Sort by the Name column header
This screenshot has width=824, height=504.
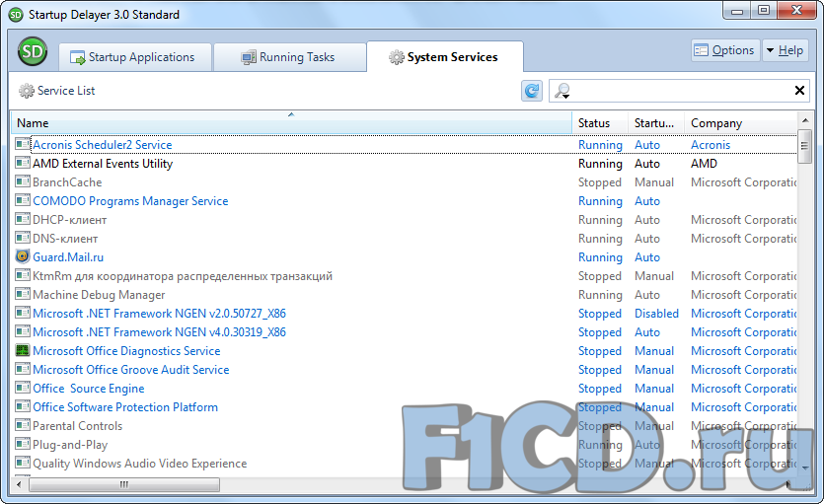pos(291,123)
